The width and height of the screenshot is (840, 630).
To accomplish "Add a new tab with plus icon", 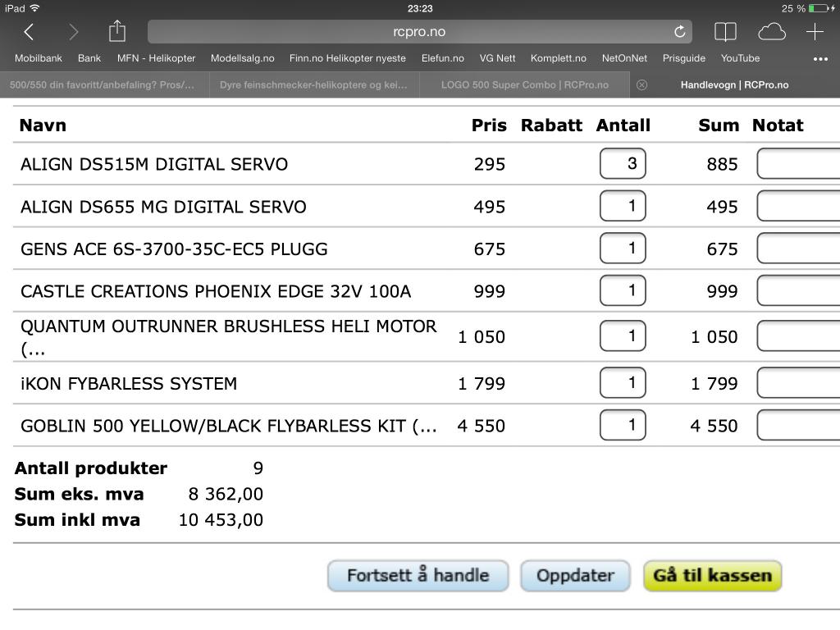I will click(x=815, y=32).
